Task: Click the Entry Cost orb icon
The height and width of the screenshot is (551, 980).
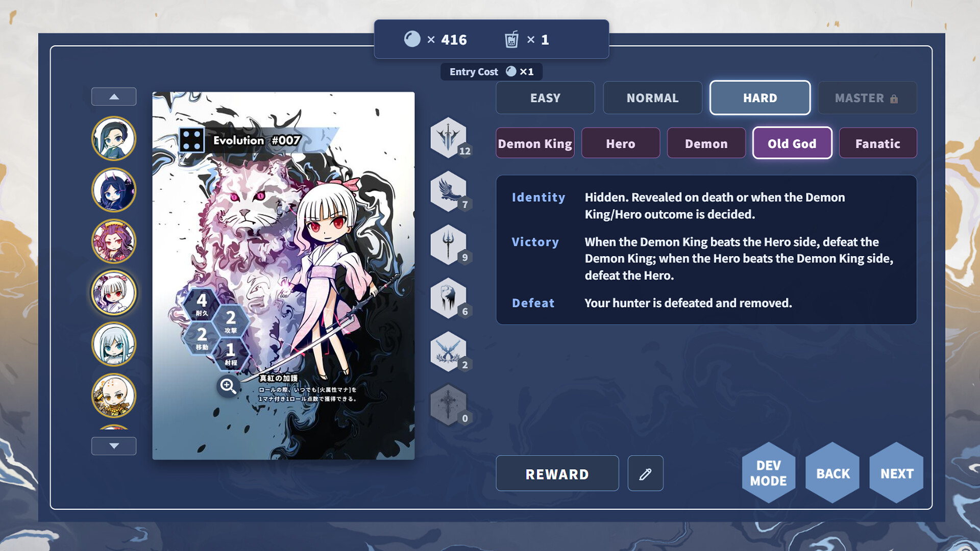Action: point(511,71)
